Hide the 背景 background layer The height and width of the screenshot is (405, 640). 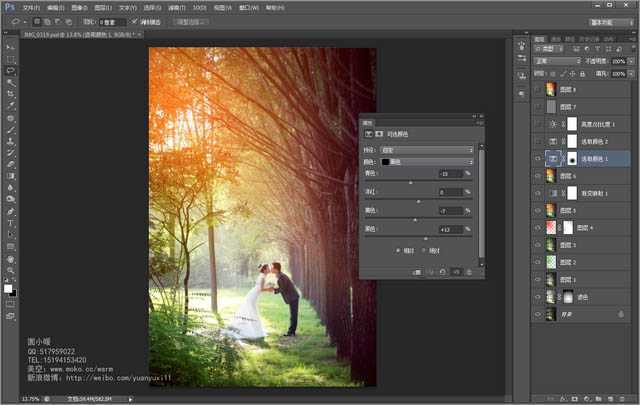[x=538, y=314]
